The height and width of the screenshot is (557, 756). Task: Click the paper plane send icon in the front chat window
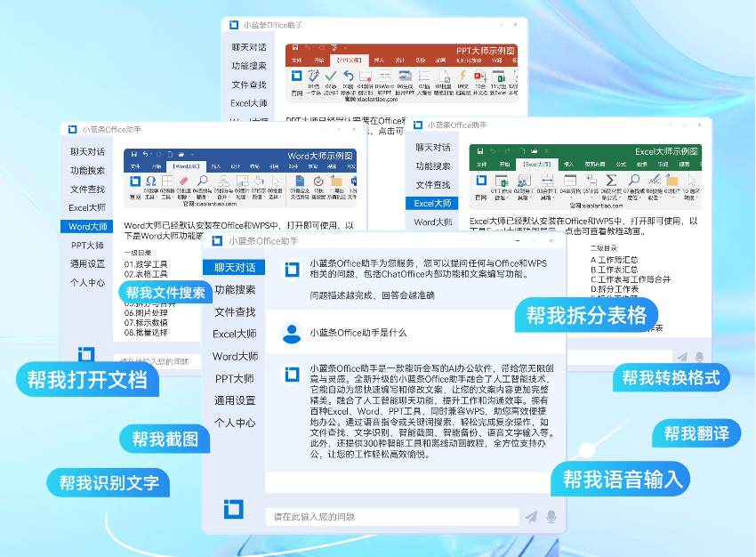pyautogui.click(x=531, y=516)
